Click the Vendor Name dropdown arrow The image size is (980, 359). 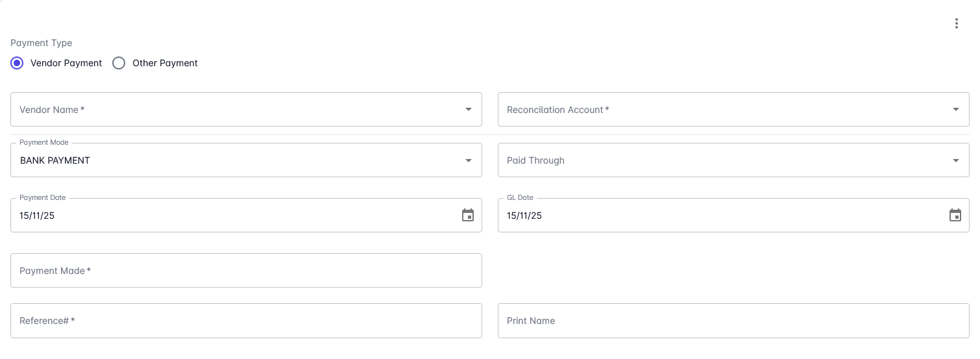(x=469, y=110)
